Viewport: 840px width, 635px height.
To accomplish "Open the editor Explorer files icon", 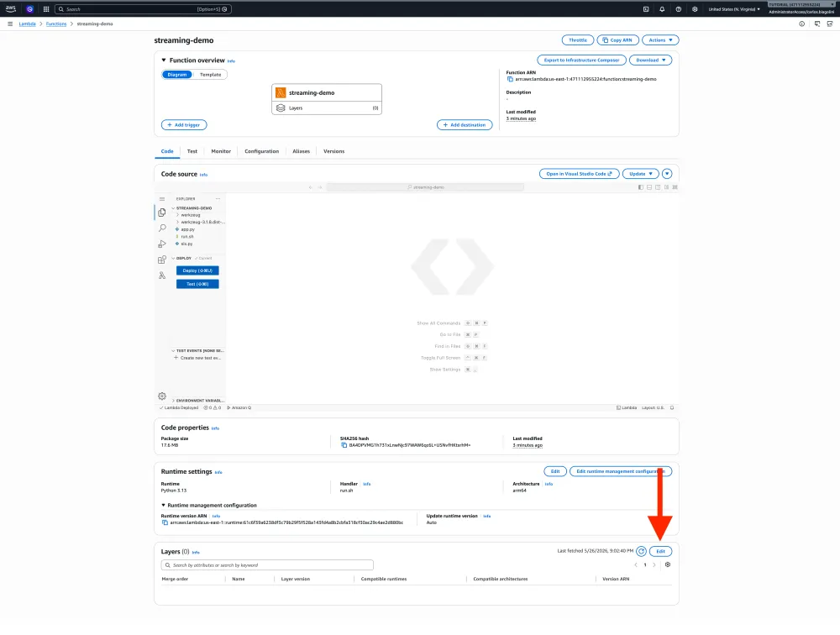I will 162,213.
